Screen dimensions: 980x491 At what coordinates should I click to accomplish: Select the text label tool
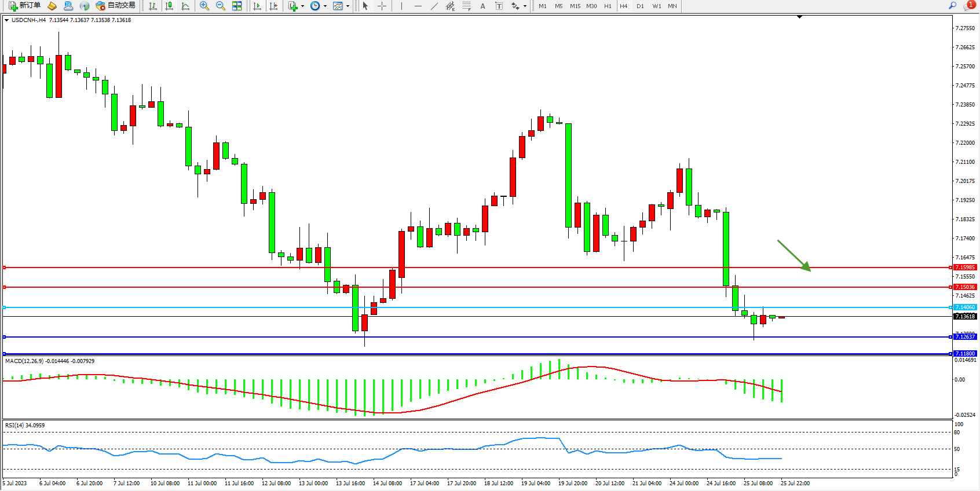point(499,6)
